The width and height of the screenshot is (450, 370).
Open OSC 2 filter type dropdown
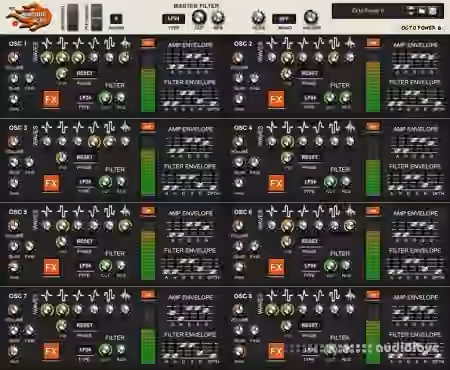tap(310, 98)
